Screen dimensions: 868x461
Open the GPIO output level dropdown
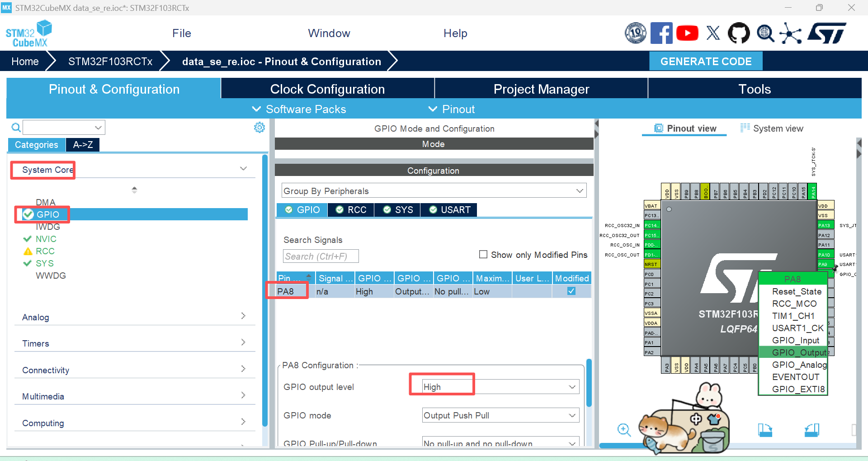click(x=500, y=387)
